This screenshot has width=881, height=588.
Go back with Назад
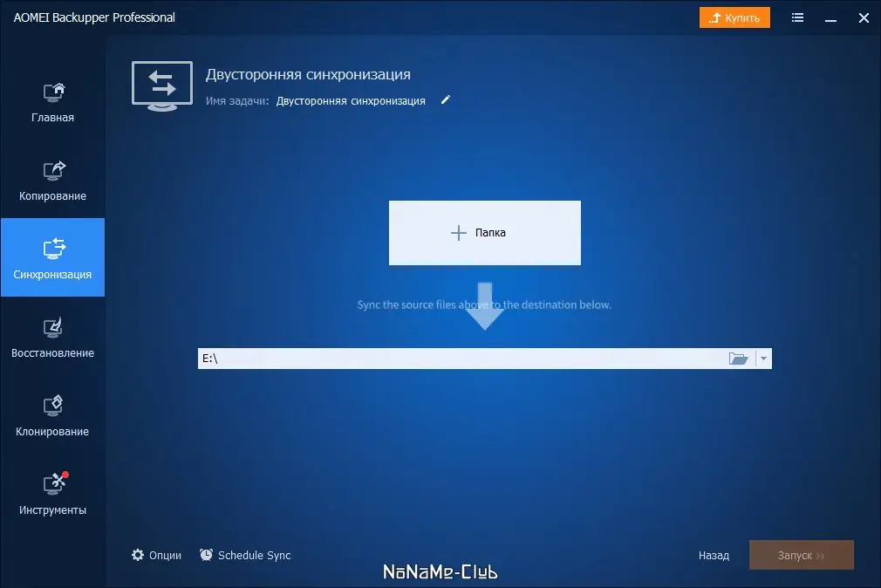tap(714, 556)
